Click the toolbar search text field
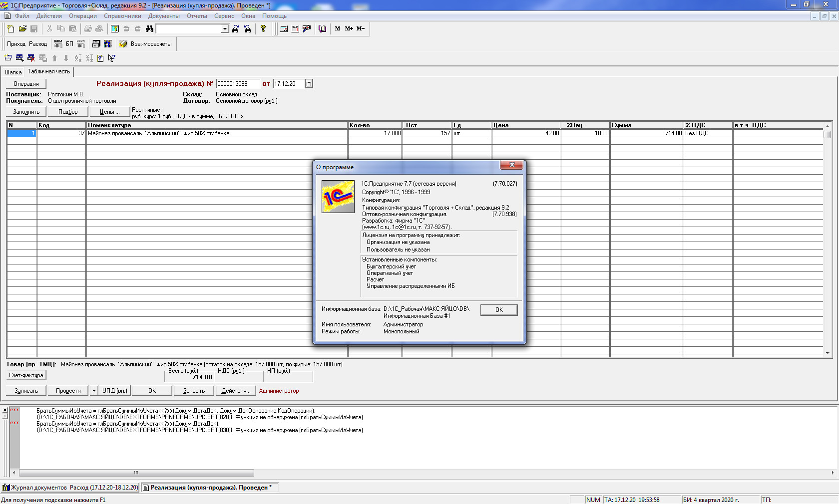This screenshot has width=839, height=504. coord(188,29)
